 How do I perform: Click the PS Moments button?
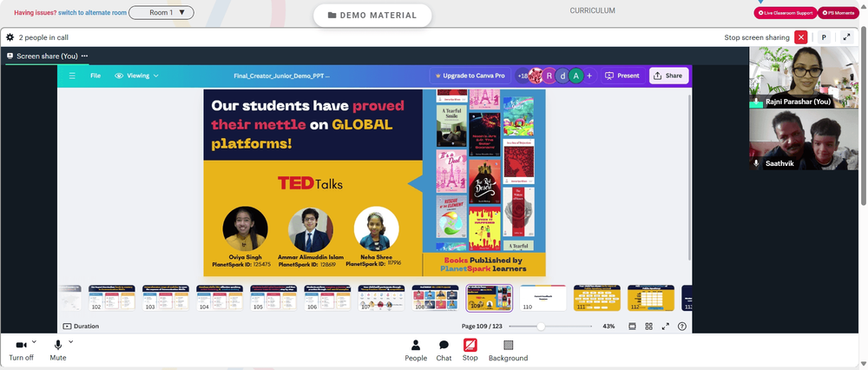tap(838, 13)
